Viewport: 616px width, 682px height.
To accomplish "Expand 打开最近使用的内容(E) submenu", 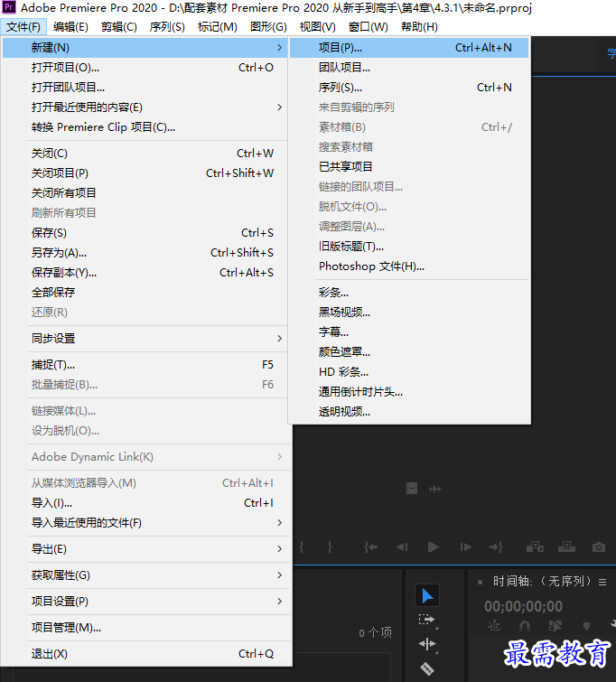I will (145, 107).
